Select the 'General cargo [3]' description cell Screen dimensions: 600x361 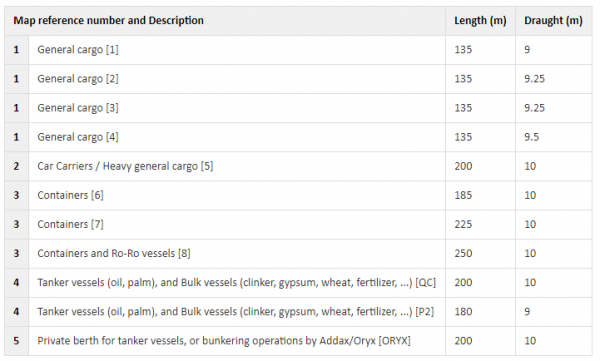click(78, 108)
